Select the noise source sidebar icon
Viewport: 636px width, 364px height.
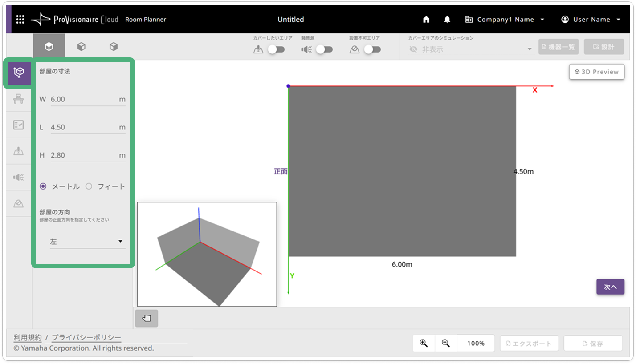[x=18, y=178]
